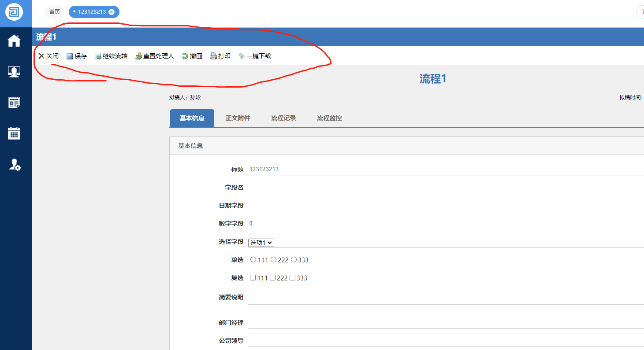Focus the 数字字段 input showing 0
The image size is (644, 350).
[446, 224]
